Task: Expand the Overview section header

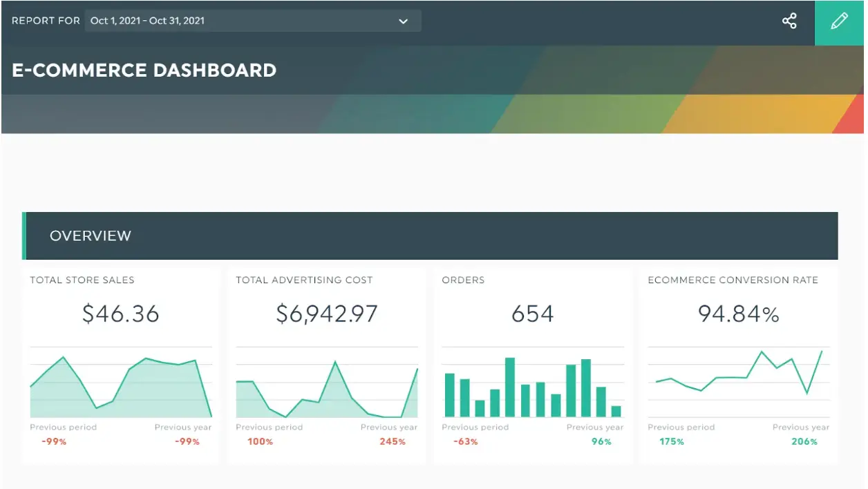Action: [91, 236]
